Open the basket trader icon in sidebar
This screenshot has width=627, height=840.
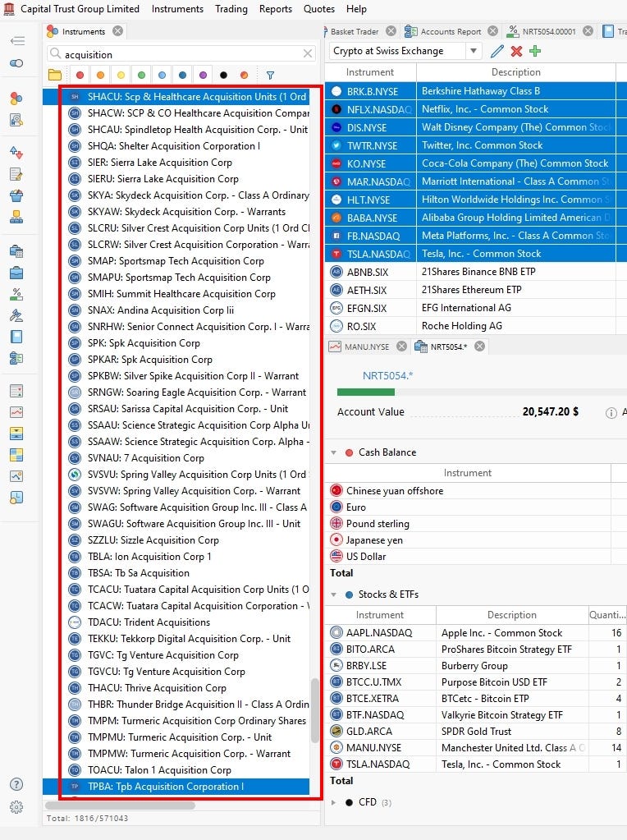tap(16, 195)
